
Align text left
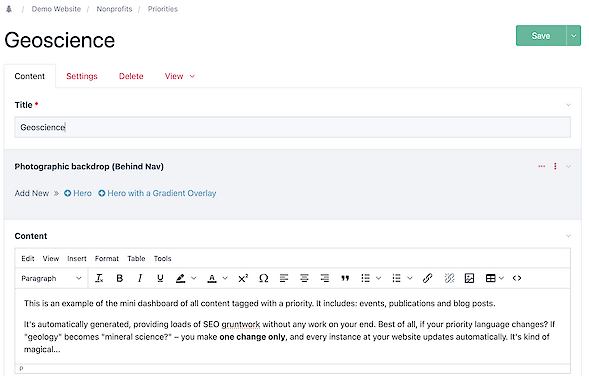284,278
